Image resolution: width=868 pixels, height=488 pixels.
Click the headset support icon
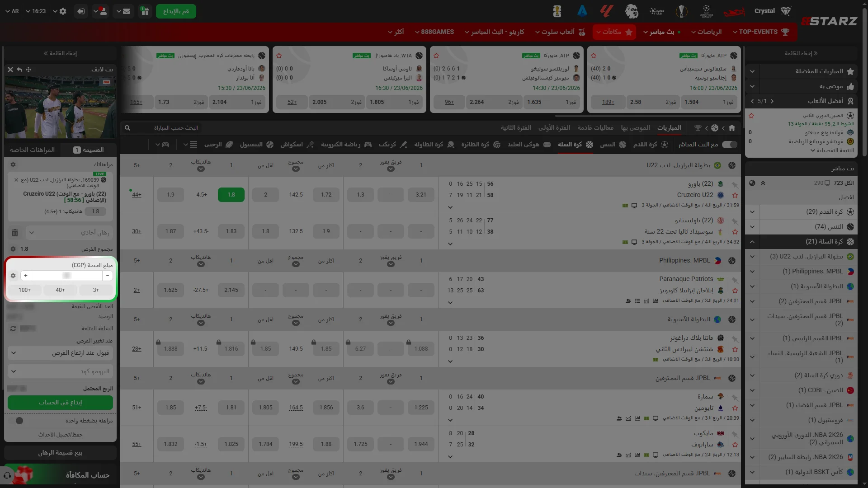(x=7, y=475)
